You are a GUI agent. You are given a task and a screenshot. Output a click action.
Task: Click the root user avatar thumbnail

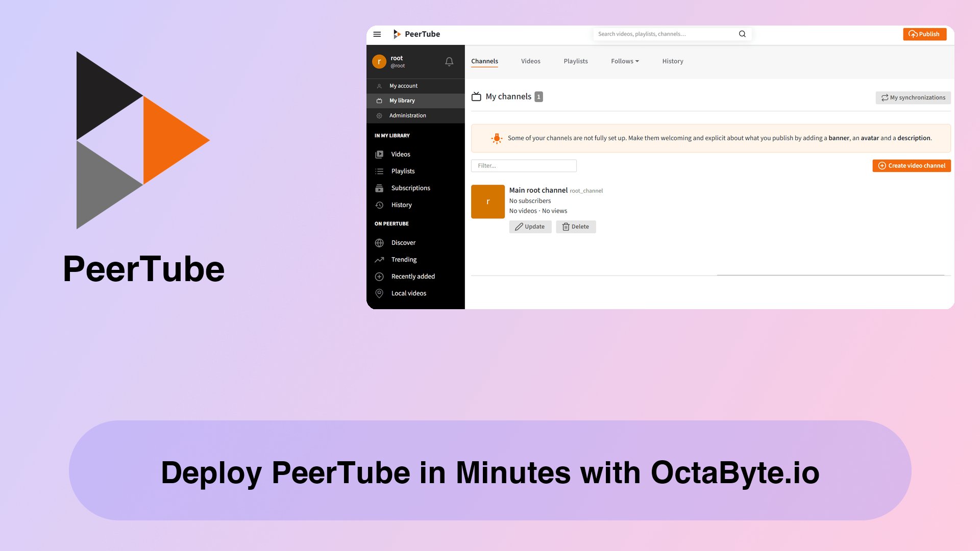[379, 61]
